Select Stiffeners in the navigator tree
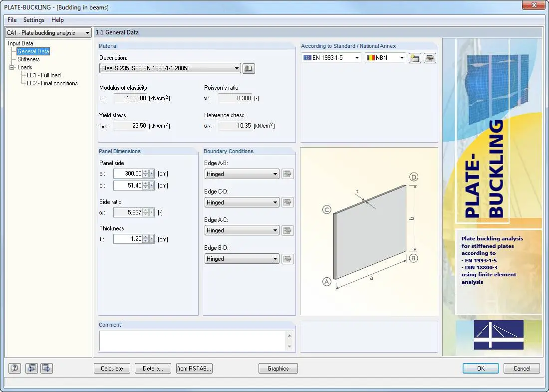The width and height of the screenshot is (549, 392). 28,59
